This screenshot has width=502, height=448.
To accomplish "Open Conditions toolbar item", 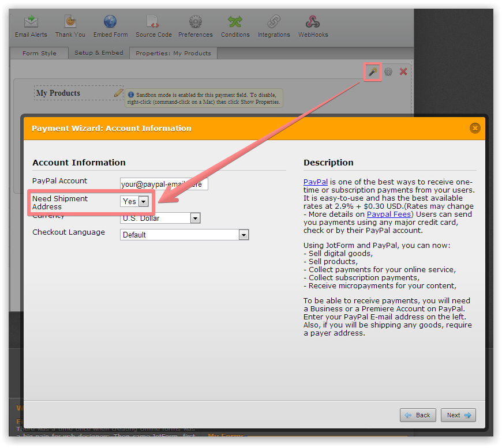I will click(x=235, y=27).
